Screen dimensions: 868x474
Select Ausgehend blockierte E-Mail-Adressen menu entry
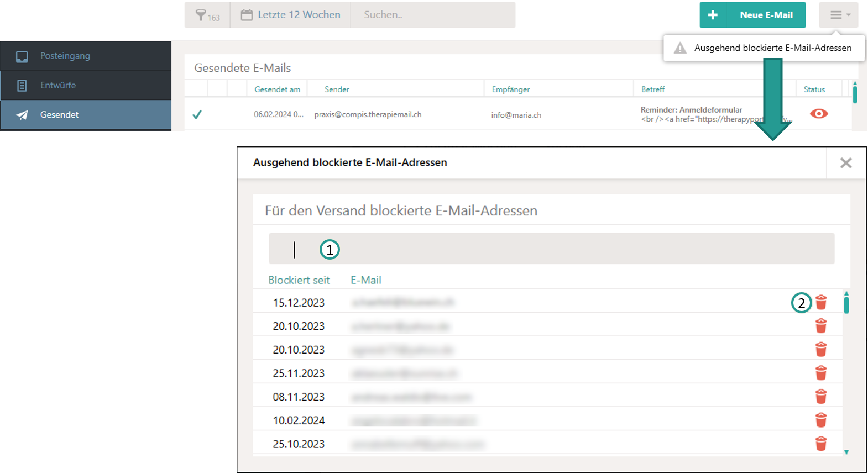coord(764,48)
